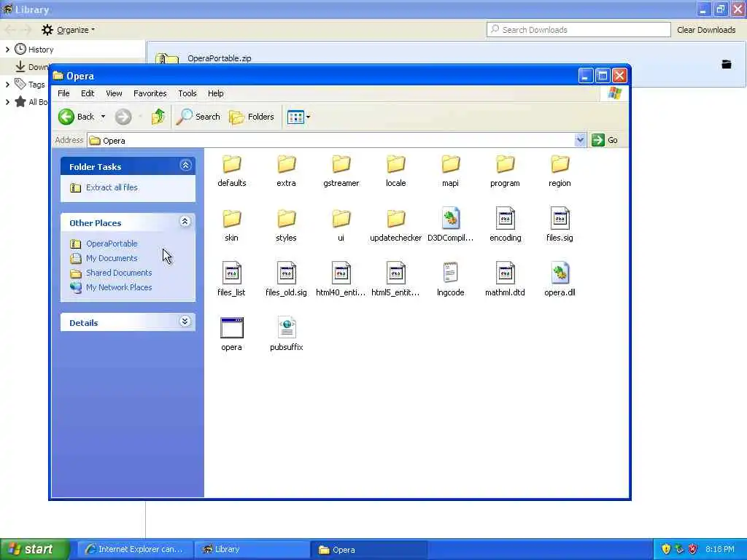Select the region folder icon
Image resolution: width=747 pixels, height=560 pixels.
(x=560, y=165)
